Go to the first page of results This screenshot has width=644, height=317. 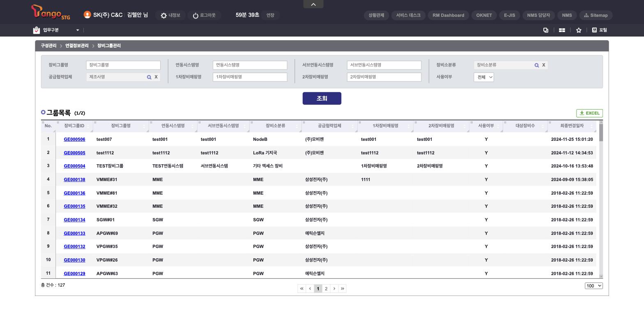(302, 289)
